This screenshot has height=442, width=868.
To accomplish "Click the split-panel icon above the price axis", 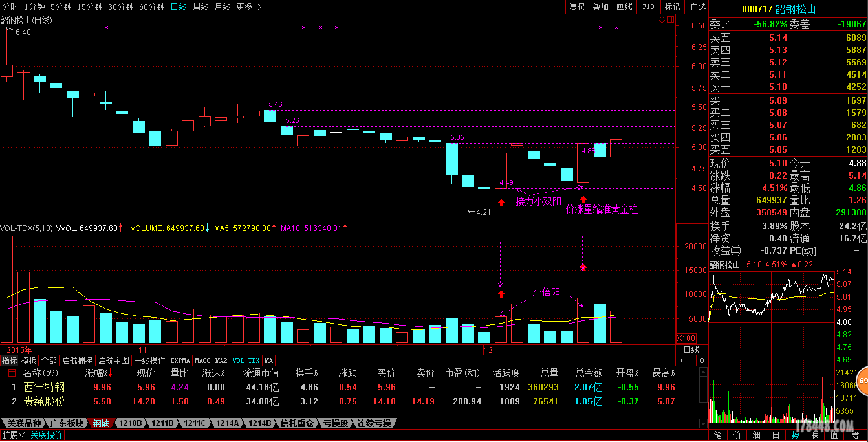I will click(x=670, y=20).
